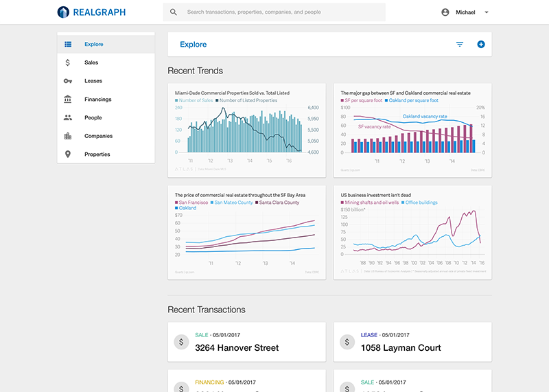Click the search magnifier icon
Viewport: 549px width, 392px height.
click(174, 12)
